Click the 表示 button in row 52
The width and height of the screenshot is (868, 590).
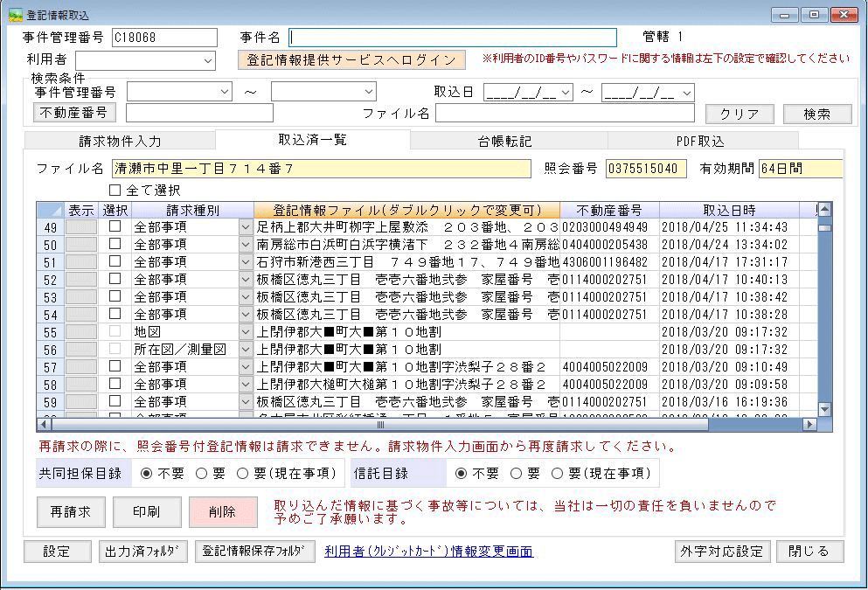pyautogui.click(x=81, y=280)
